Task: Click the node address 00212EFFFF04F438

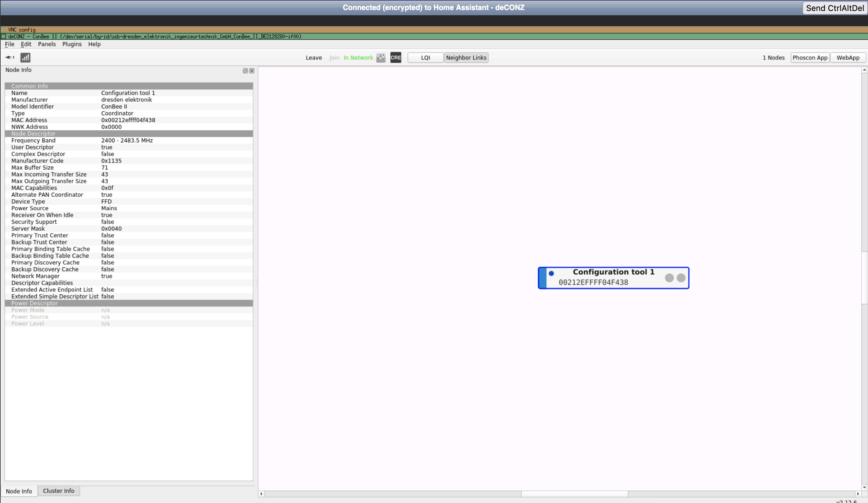Action: click(x=593, y=282)
